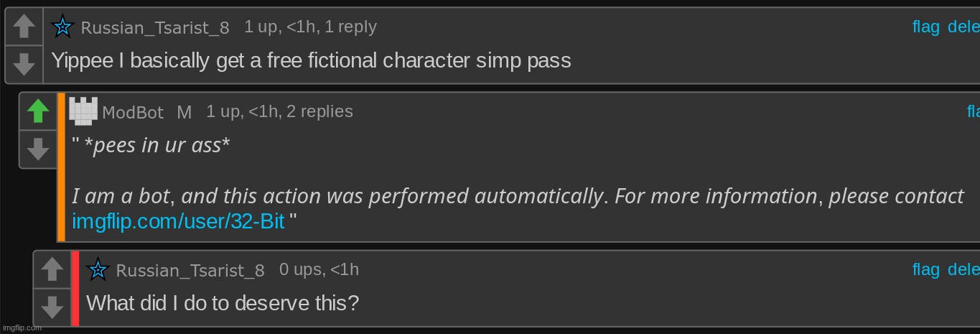Flag the top simp pass comment
The height and width of the screenshot is (334, 980).
pos(926,27)
